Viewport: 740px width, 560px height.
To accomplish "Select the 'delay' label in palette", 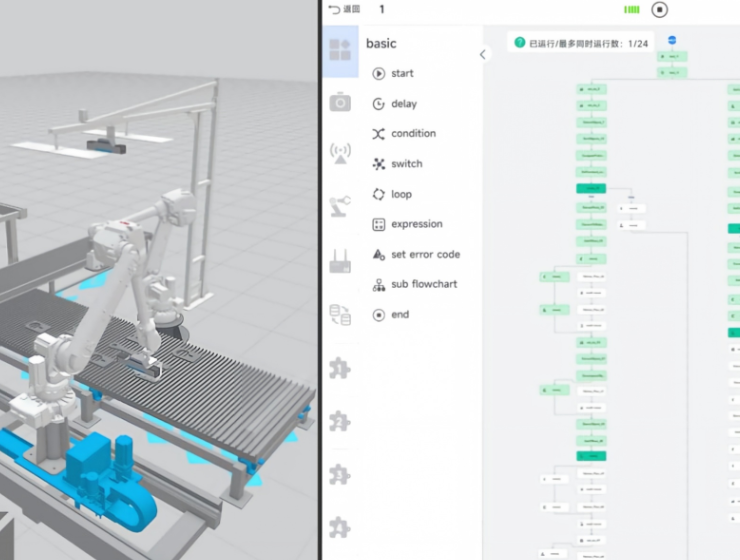I will 404,104.
